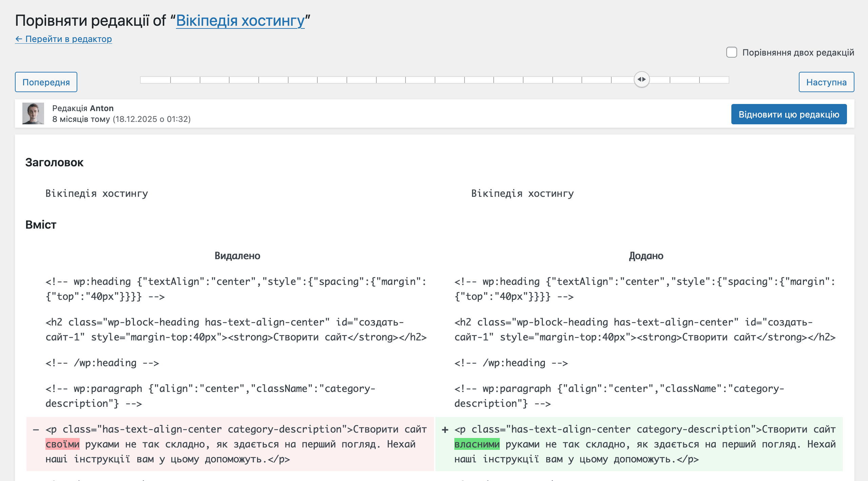Click the 'Вміст' section heading
Viewport: 868px width, 481px height.
pos(41,225)
